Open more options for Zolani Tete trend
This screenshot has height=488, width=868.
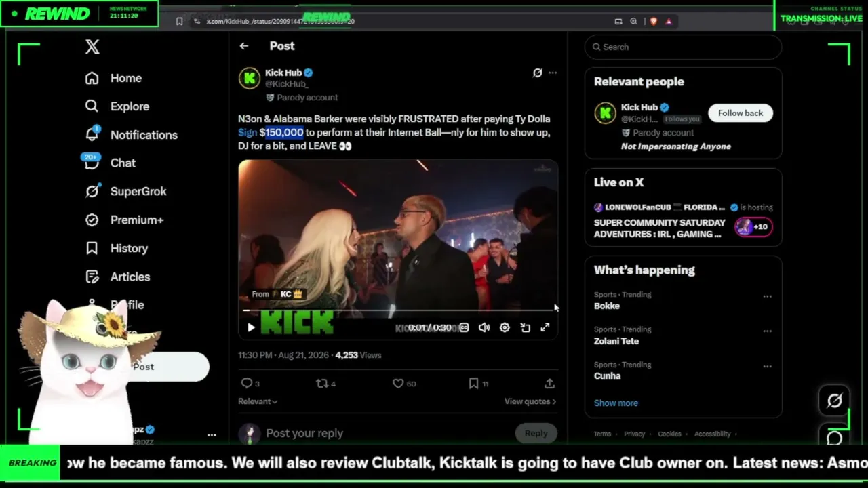[x=767, y=331]
